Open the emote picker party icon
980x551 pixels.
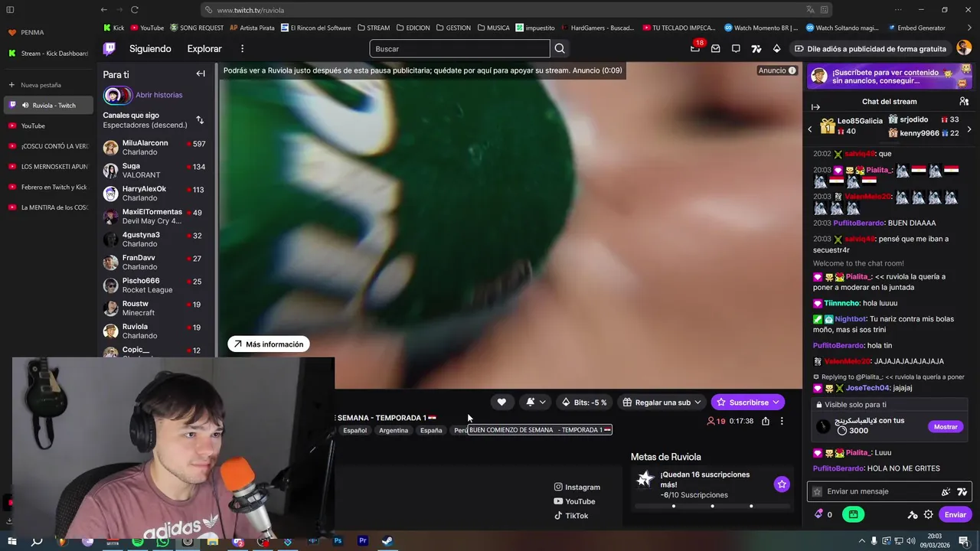click(946, 491)
